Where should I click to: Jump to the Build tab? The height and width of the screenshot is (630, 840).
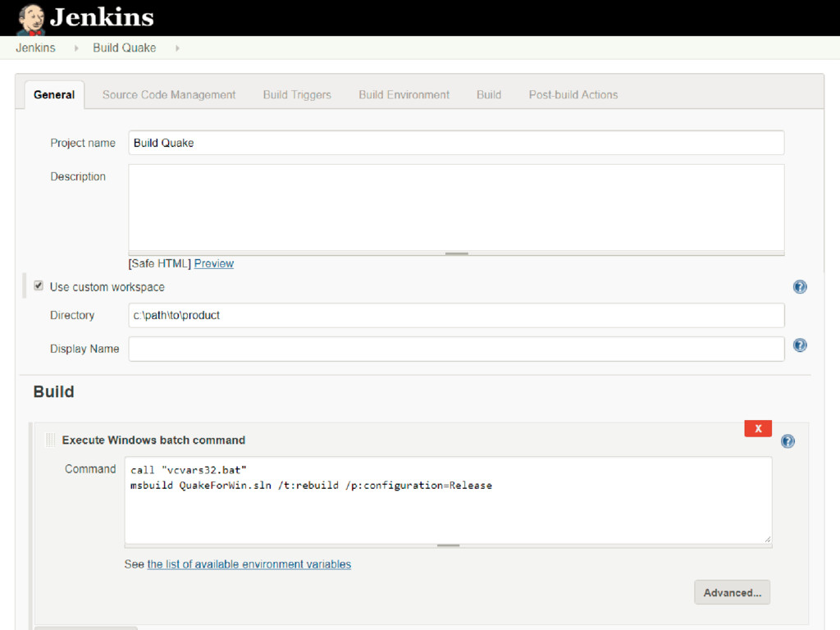[489, 95]
